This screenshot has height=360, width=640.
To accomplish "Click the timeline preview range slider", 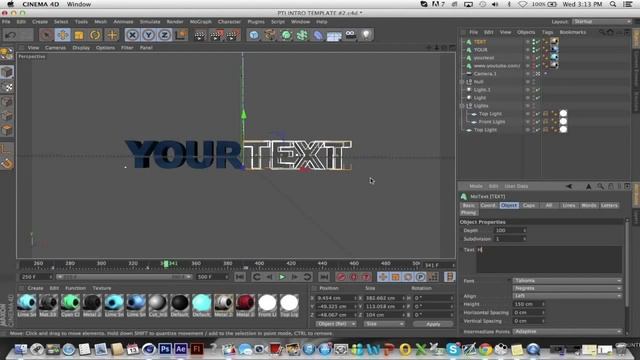I will point(124,277).
